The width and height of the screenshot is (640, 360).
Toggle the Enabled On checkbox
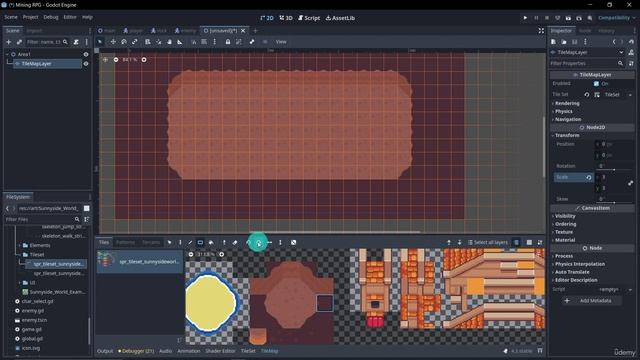tap(596, 84)
